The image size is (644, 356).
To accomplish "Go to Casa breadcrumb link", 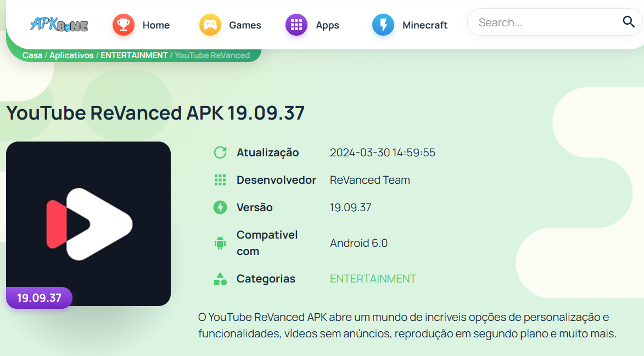I will (x=32, y=55).
